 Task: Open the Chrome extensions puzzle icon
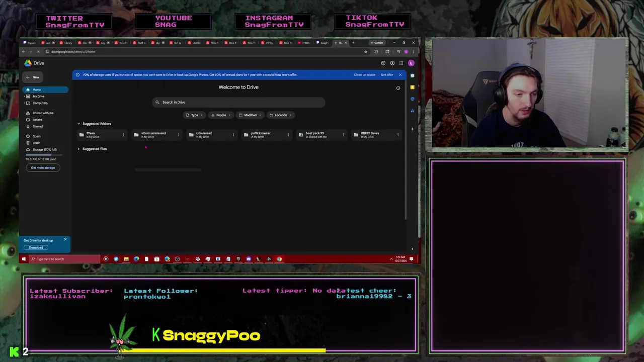click(376, 52)
